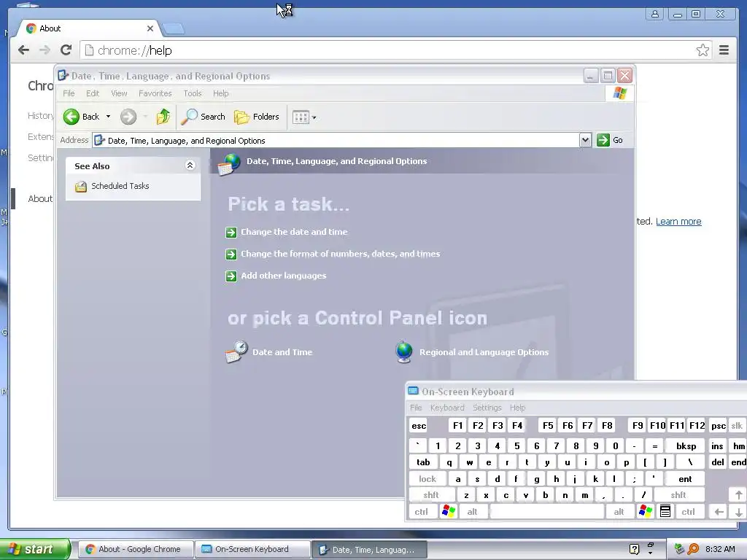Click the Explorer Address field
Image resolution: width=747 pixels, height=560 pixels.
pos(336,141)
